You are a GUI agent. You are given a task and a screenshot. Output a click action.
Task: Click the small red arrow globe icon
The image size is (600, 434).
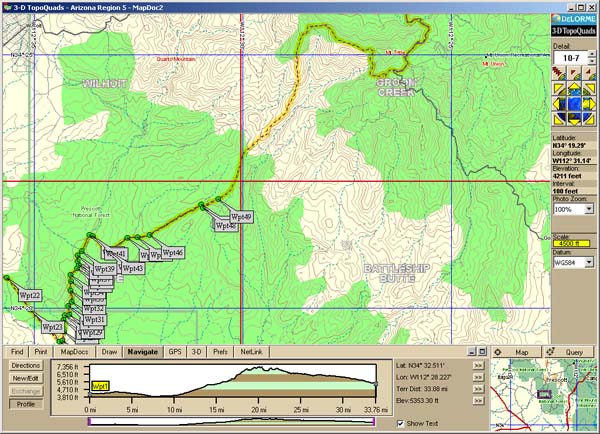click(x=589, y=72)
